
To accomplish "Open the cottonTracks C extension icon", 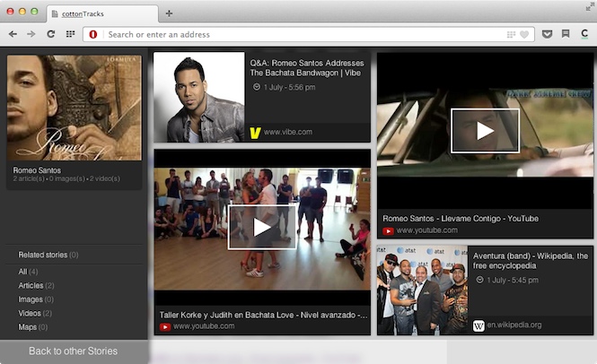I will [584, 34].
